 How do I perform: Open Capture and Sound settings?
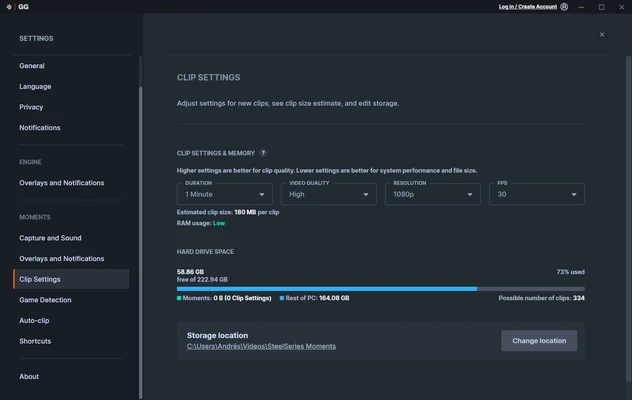point(50,238)
